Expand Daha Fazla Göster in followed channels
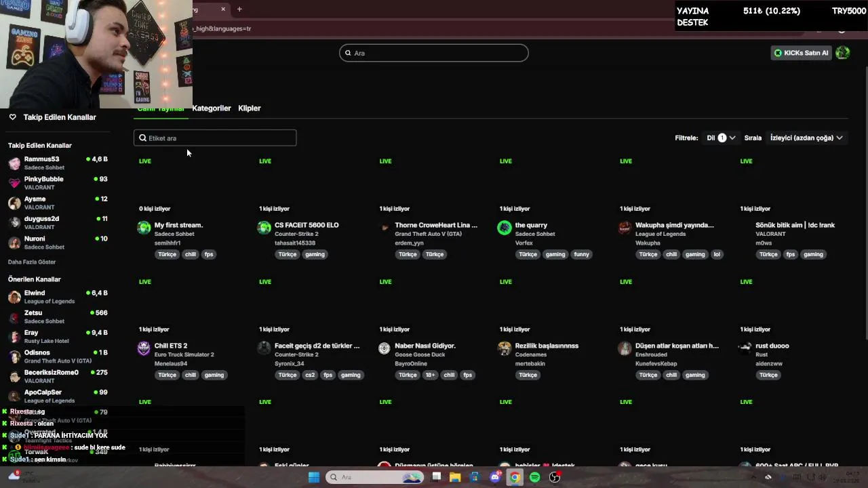Screen dimensions: 868x488 tap(32, 262)
